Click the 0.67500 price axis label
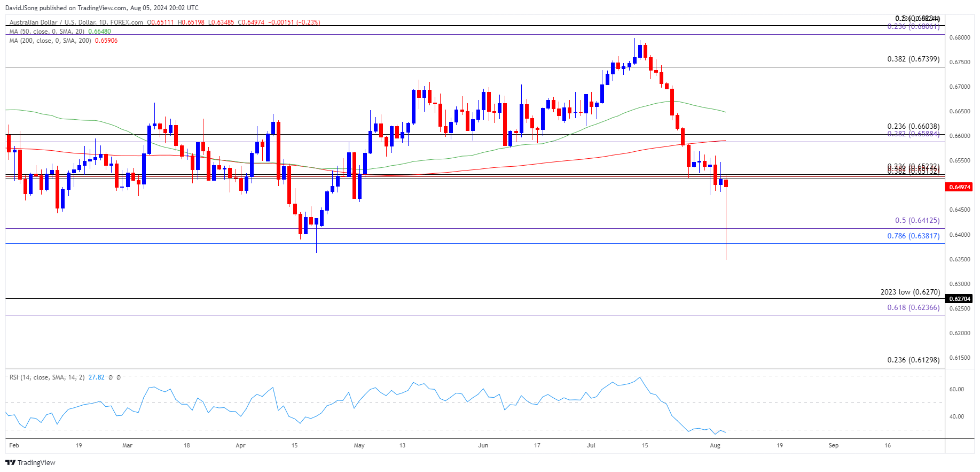The height and width of the screenshot is (472, 980). click(960, 62)
